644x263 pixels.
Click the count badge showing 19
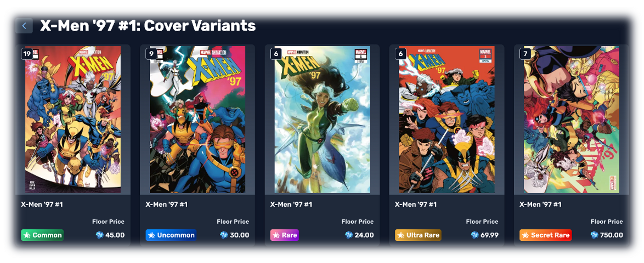(x=27, y=53)
